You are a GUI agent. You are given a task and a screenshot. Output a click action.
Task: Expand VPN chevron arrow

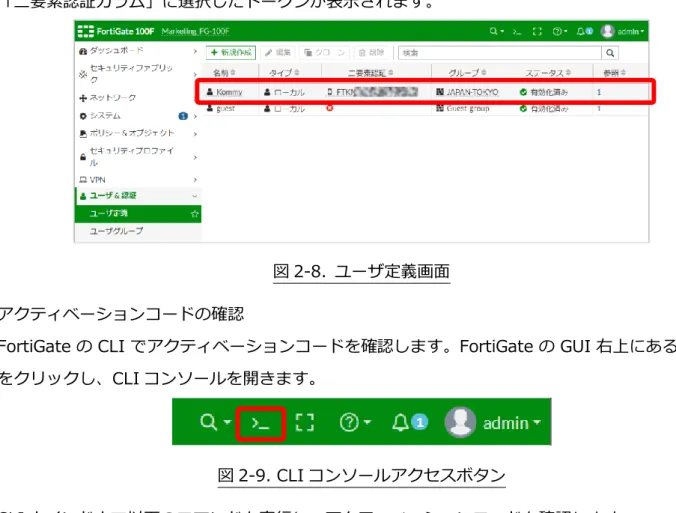point(195,179)
